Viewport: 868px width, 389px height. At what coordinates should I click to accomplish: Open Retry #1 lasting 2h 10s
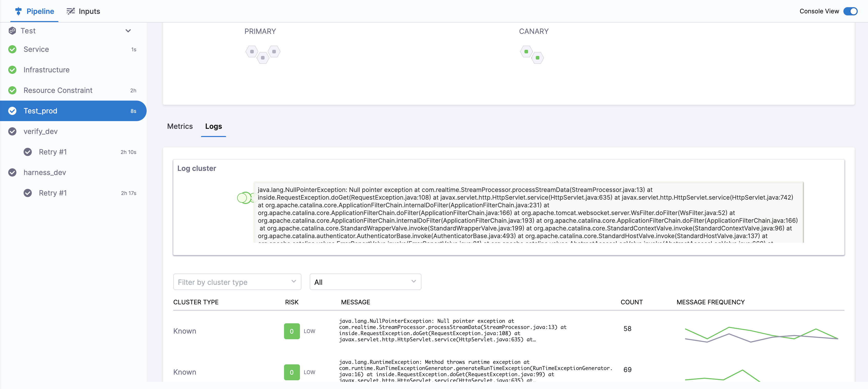pyautogui.click(x=73, y=152)
